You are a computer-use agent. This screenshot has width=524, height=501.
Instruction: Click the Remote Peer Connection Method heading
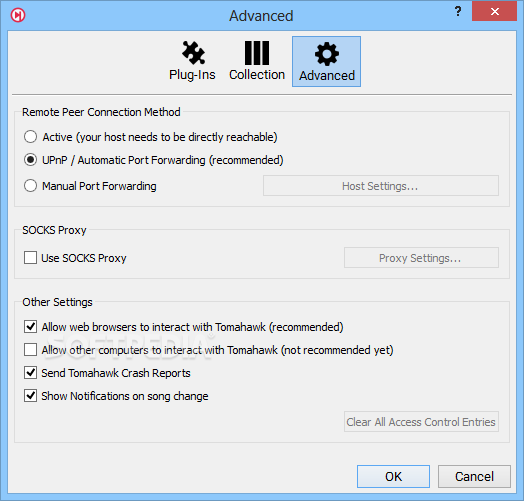(101, 112)
